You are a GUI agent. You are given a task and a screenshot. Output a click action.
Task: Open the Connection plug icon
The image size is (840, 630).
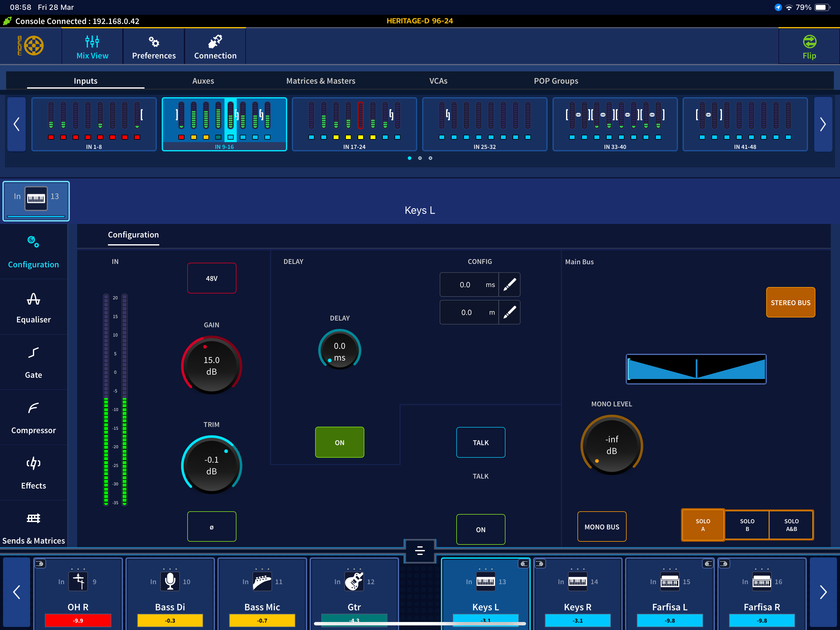[215, 41]
